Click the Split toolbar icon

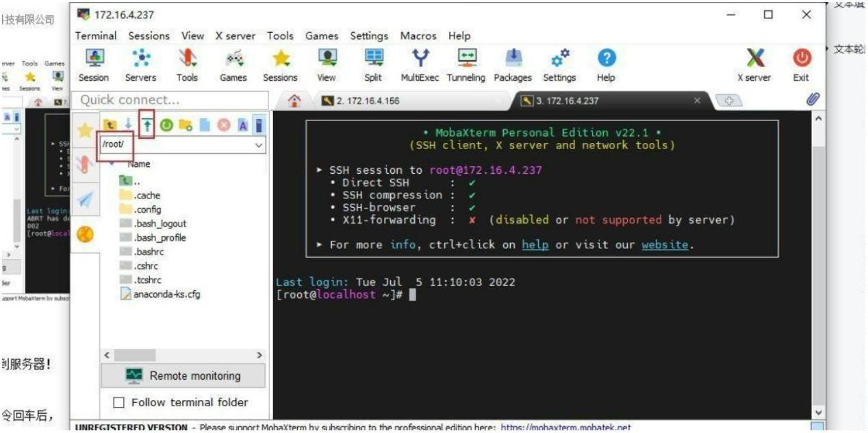(x=373, y=57)
